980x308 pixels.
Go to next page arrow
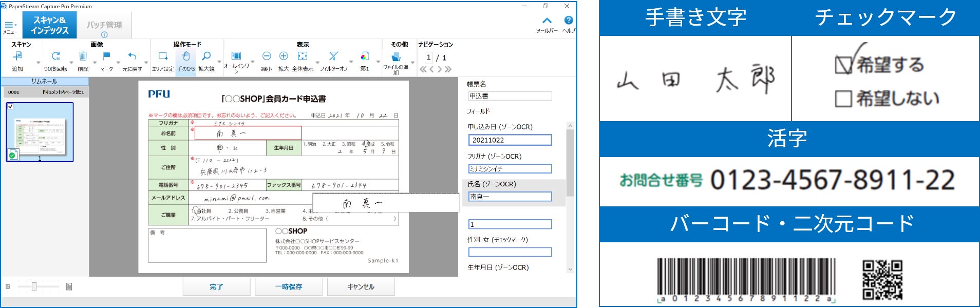[x=440, y=69]
